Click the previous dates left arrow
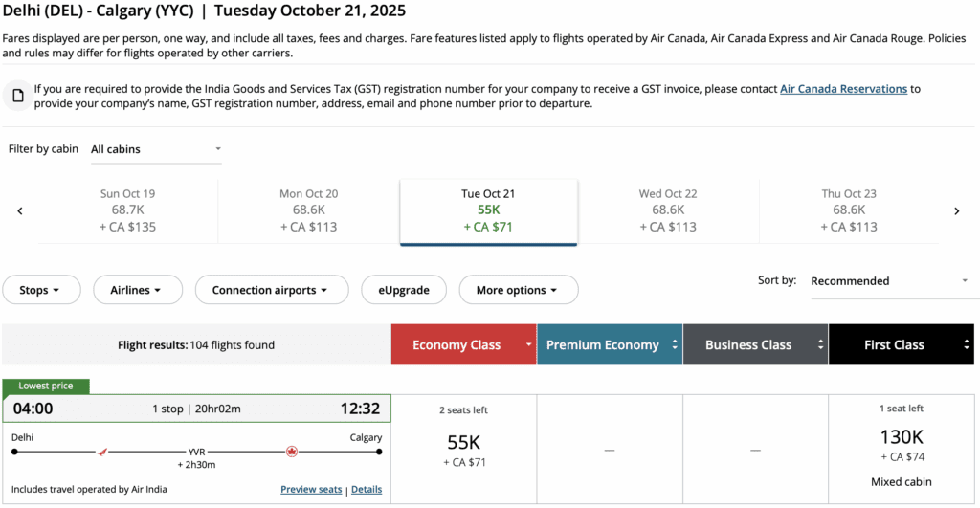This screenshot has width=980, height=508. (x=20, y=211)
